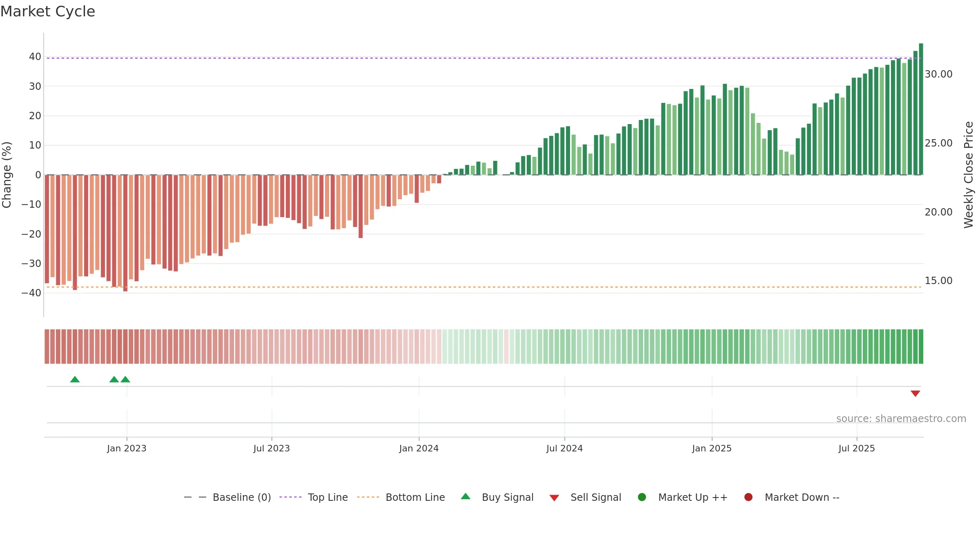Viewport: 980px width, 551px height.
Task: Click the Jul 2023 x-axis label
Action: click(x=272, y=449)
